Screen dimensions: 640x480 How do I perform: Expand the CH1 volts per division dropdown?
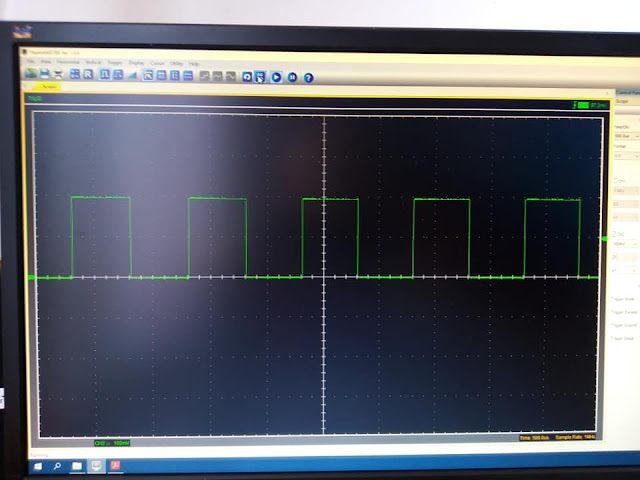click(627, 191)
